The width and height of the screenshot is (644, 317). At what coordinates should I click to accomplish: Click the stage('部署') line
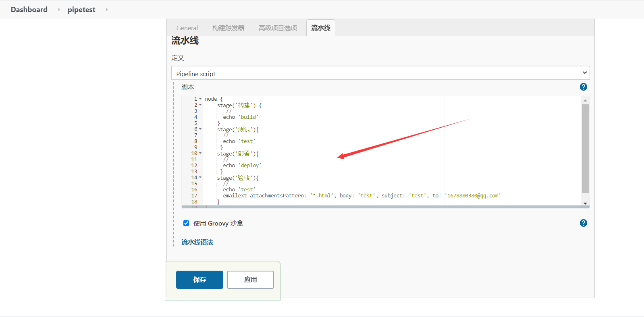pyautogui.click(x=238, y=153)
